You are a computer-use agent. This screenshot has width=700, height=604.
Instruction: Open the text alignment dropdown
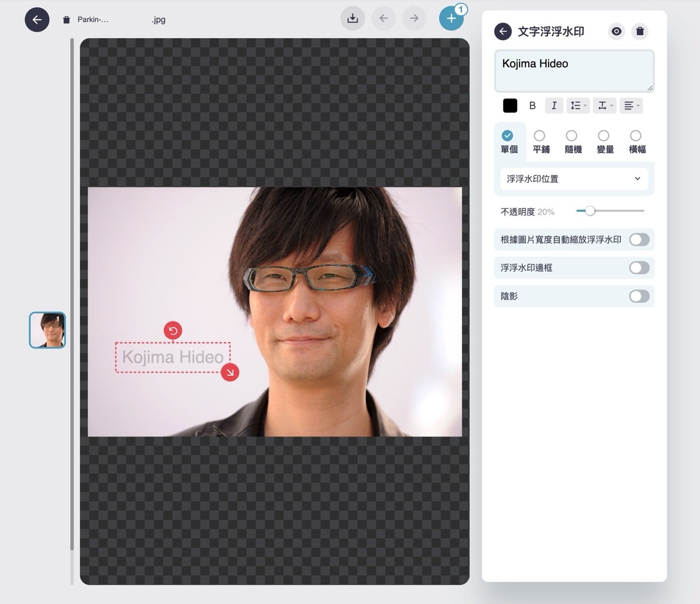(x=631, y=106)
